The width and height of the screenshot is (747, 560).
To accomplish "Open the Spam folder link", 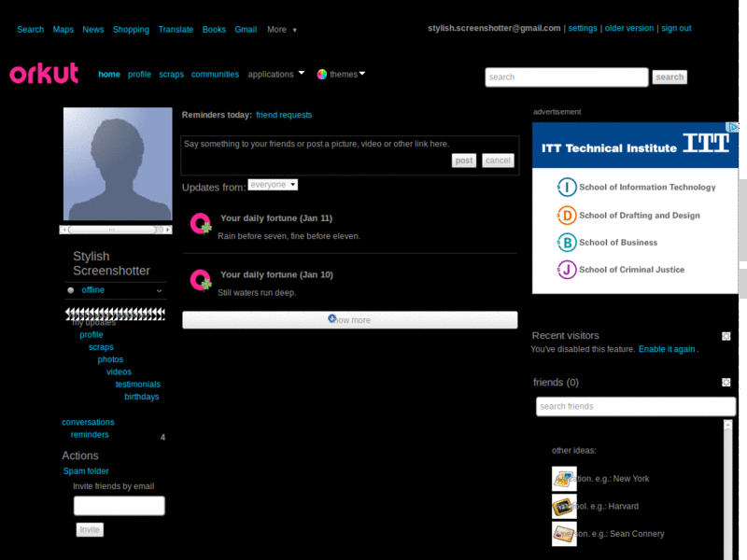I will click(86, 471).
